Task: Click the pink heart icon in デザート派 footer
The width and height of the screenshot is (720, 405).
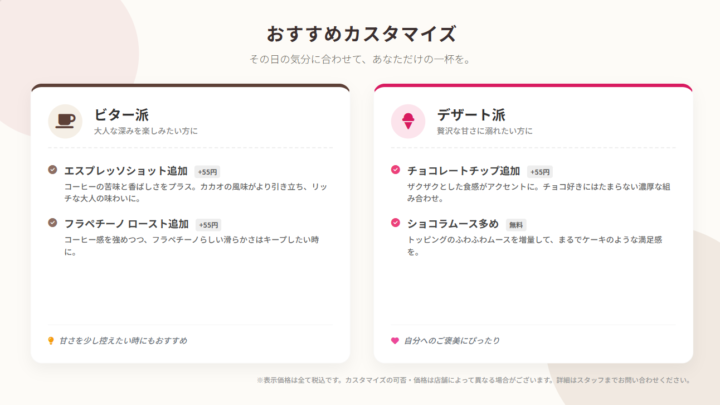Action: coord(395,341)
